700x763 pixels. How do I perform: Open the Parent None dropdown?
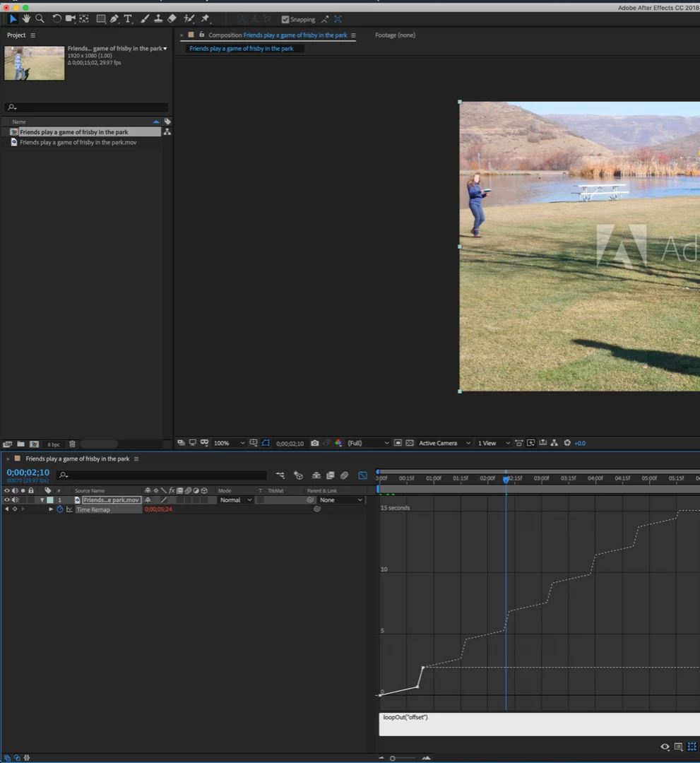tap(341, 499)
